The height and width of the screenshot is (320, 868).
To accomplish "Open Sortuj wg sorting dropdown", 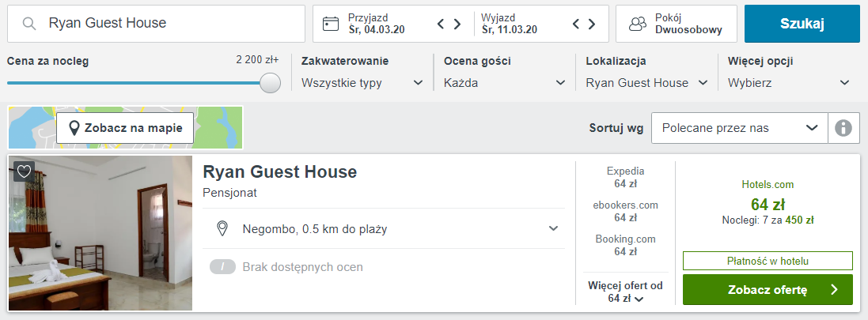I will (740, 128).
